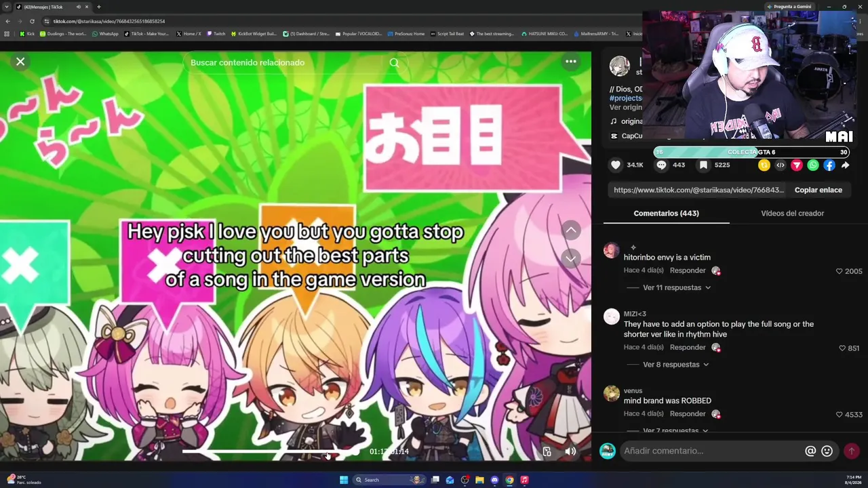Open Discord from the taskbar
The width and height of the screenshot is (868, 488).
[494, 480]
